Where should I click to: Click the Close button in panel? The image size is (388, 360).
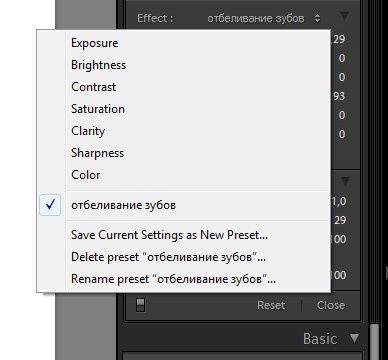tap(331, 305)
